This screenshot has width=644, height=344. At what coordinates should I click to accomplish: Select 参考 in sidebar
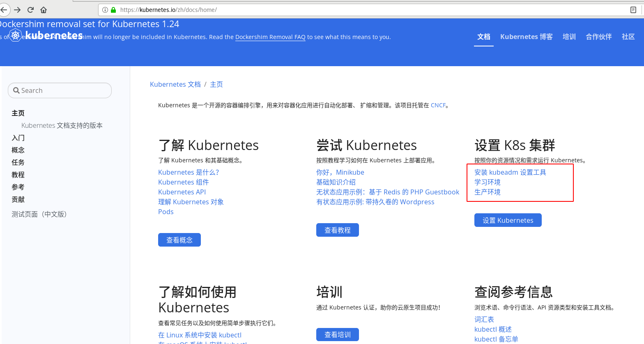[x=18, y=187]
